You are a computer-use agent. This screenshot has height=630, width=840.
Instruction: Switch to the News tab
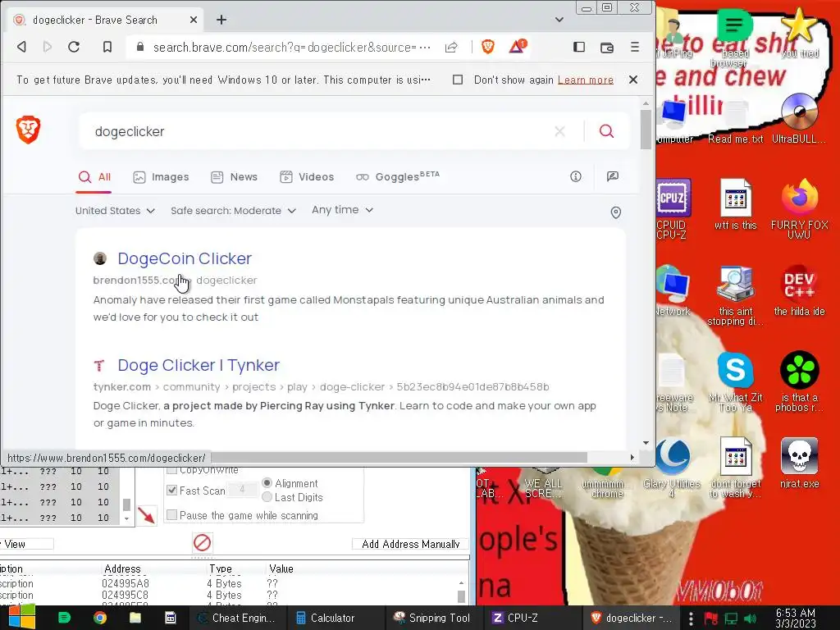click(234, 177)
